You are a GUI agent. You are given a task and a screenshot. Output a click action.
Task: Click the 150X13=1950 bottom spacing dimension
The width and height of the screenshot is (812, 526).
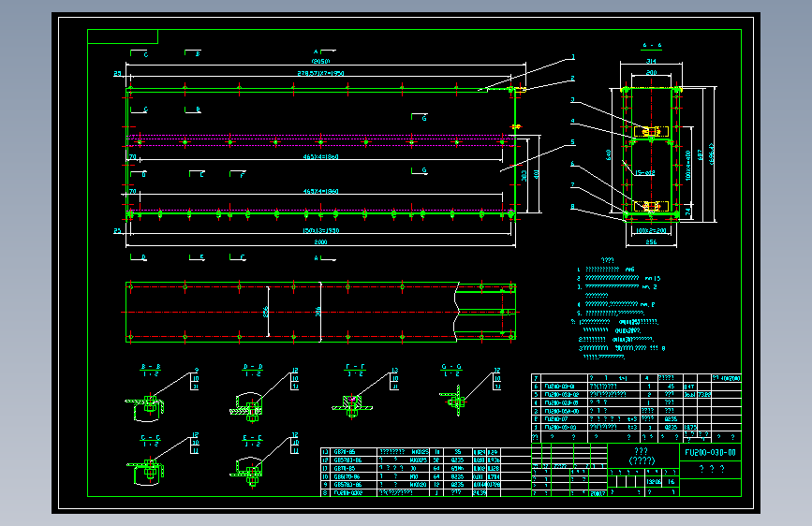click(320, 230)
